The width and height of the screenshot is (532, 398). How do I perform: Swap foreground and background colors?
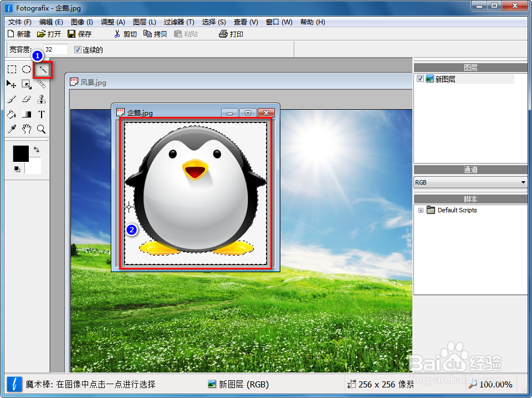click(x=37, y=150)
